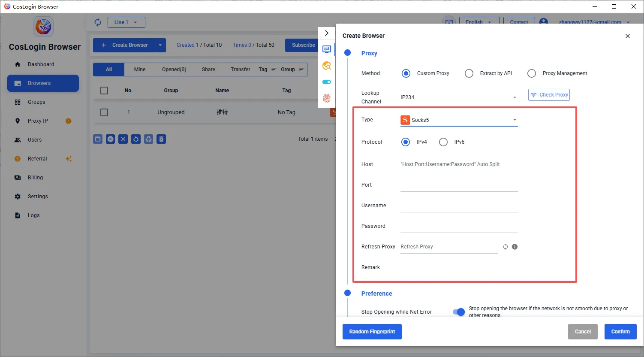644x357 pixels.
Task: Close the Create Browser dialog
Action: click(x=628, y=36)
